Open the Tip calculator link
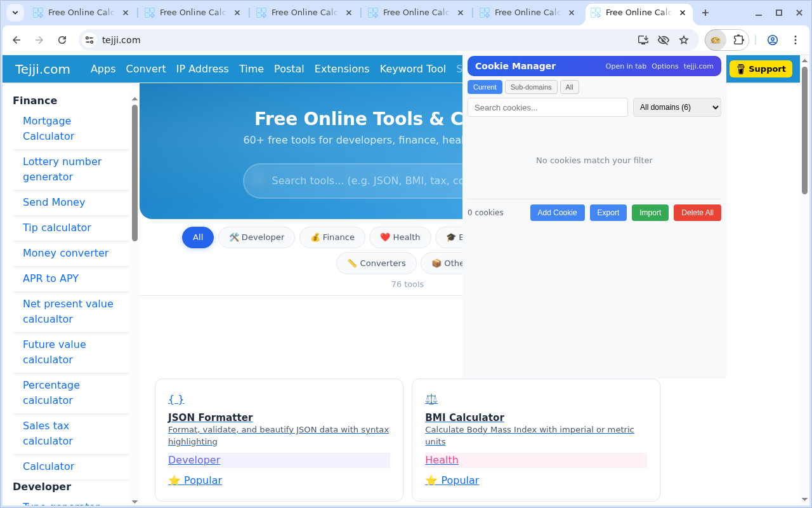 pos(57,227)
